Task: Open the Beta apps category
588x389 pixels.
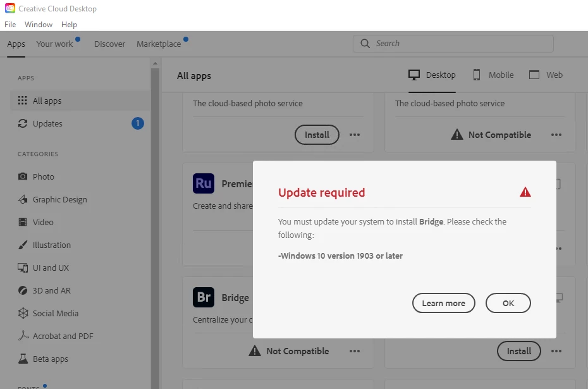Action: tap(50, 359)
